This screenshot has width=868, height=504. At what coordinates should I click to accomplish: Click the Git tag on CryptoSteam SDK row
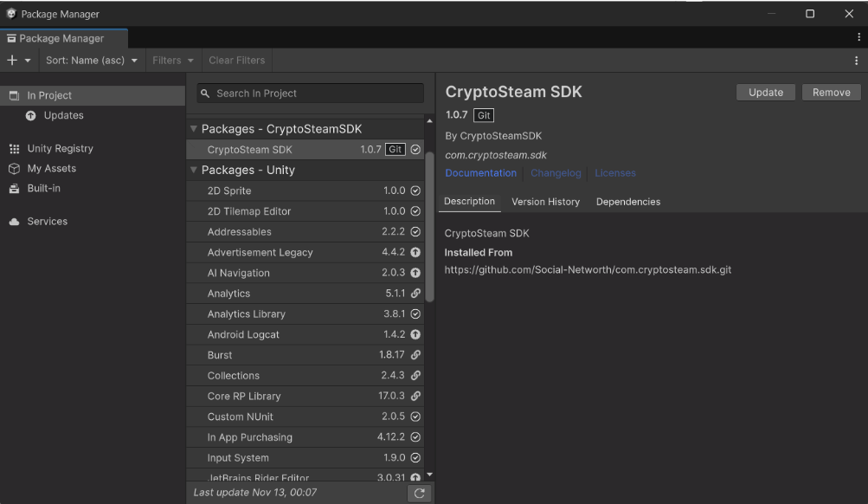tap(395, 150)
